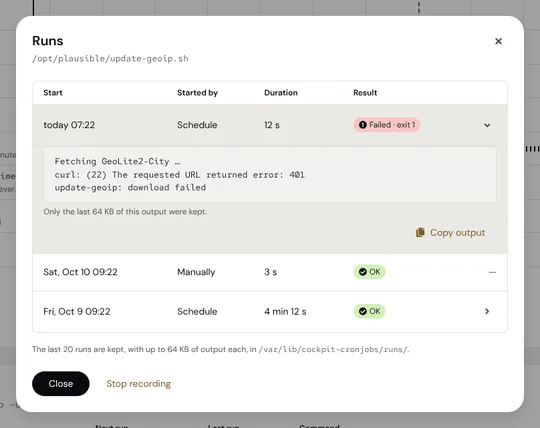The height and width of the screenshot is (428, 540).
Task: Click the 12 s duration cell
Action: point(272,125)
